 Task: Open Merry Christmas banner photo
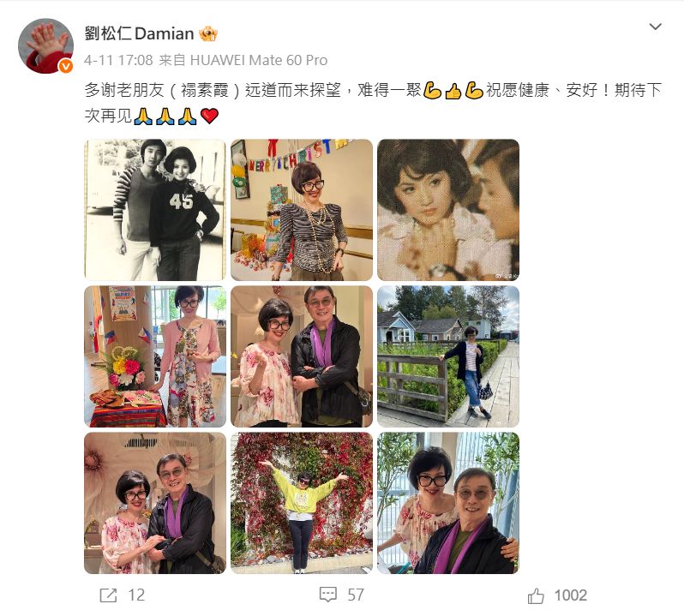[302, 210]
